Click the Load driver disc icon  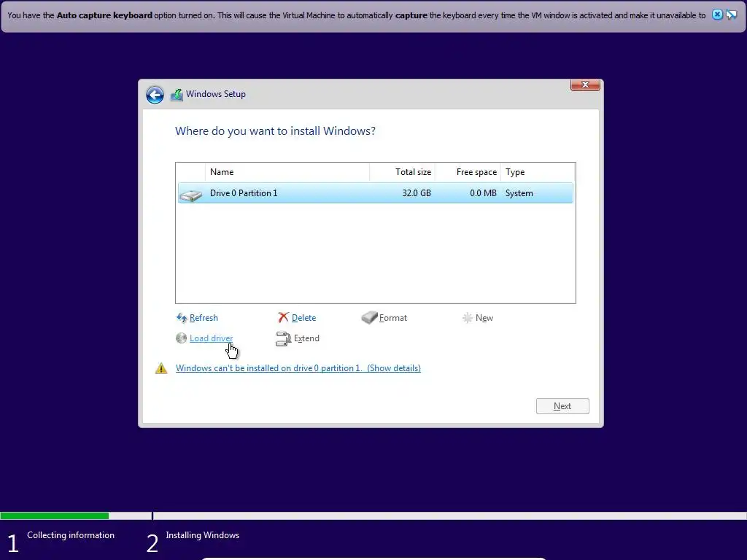coord(181,338)
